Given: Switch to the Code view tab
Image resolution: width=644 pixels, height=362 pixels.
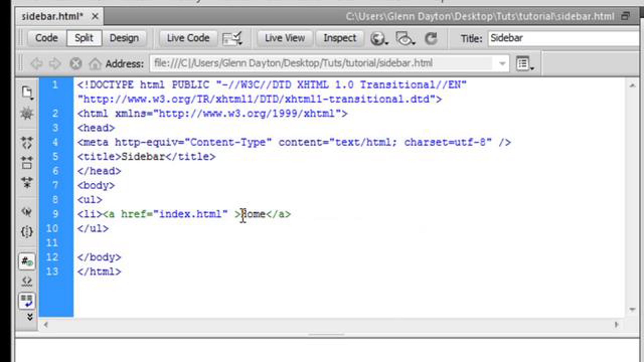Looking at the screenshot, I should pos(46,38).
